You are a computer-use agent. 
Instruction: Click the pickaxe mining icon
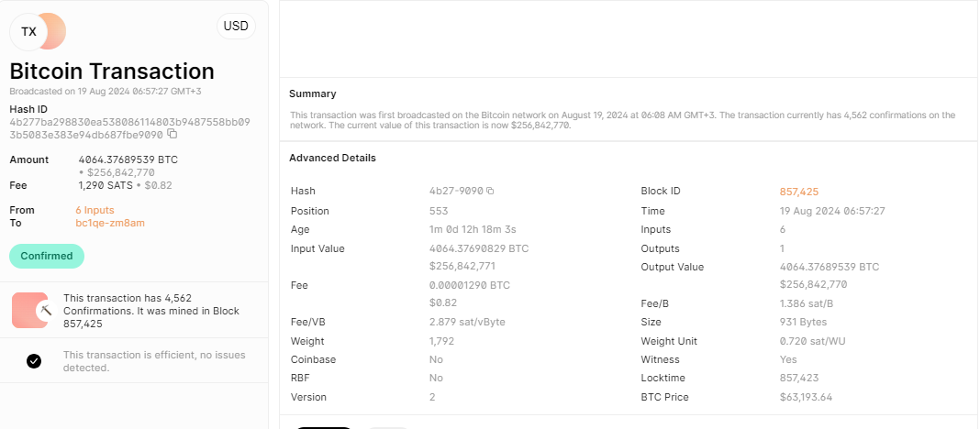click(43, 311)
